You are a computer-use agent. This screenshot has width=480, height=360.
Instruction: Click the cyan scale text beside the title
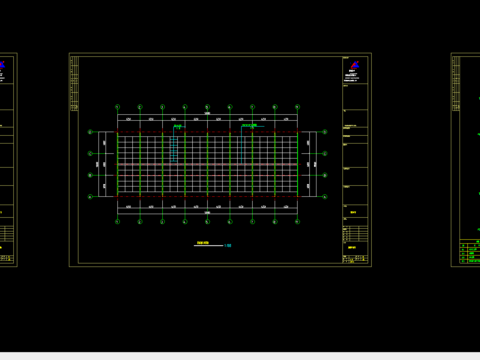(x=228, y=246)
